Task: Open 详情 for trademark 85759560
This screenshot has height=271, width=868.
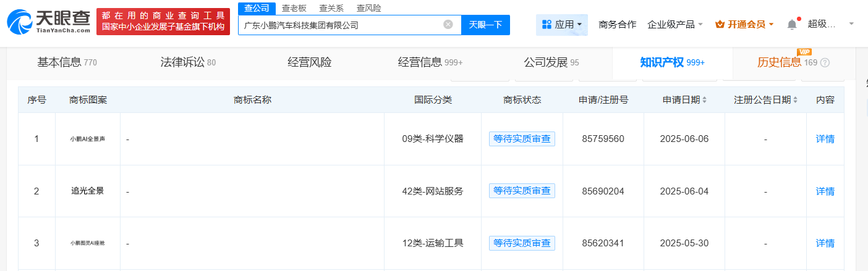Action: click(825, 139)
